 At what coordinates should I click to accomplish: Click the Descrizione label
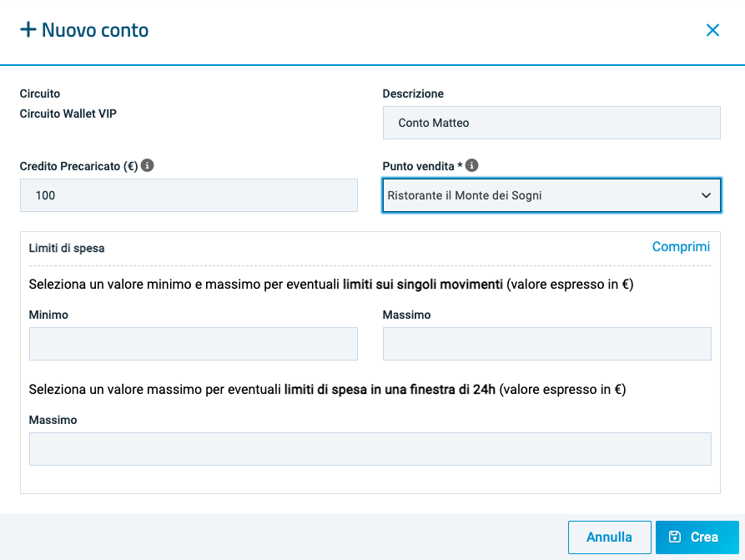coord(413,94)
